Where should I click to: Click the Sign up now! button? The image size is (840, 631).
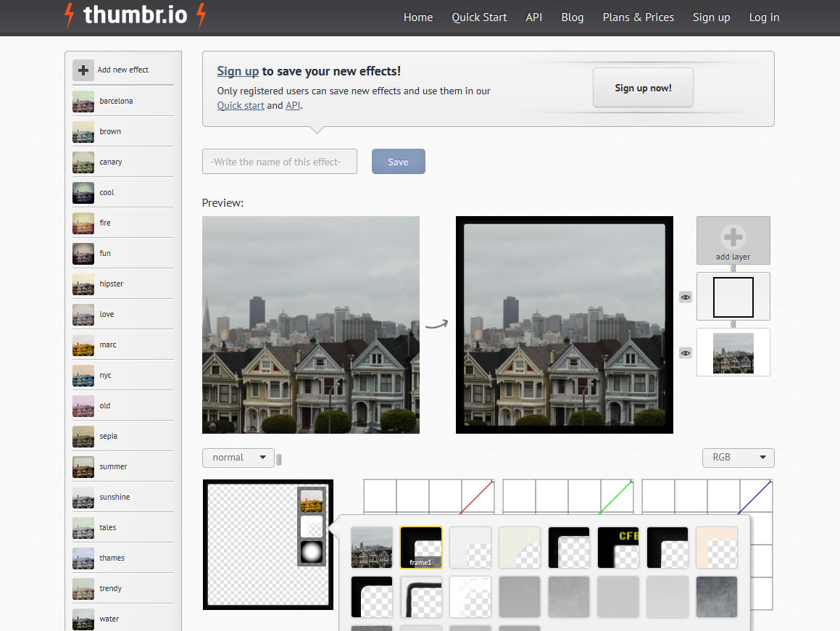click(x=643, y=87)
